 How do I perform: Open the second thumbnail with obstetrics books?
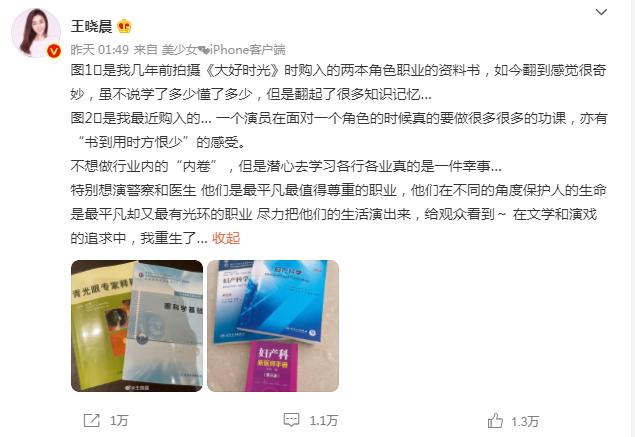273,326
